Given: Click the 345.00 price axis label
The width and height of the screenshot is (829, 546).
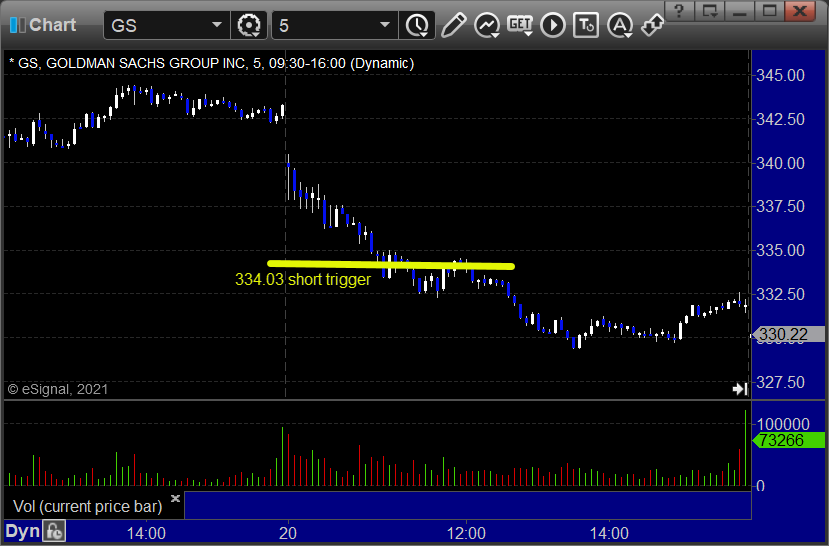Looking at the screenshot, I should (780, 75).
